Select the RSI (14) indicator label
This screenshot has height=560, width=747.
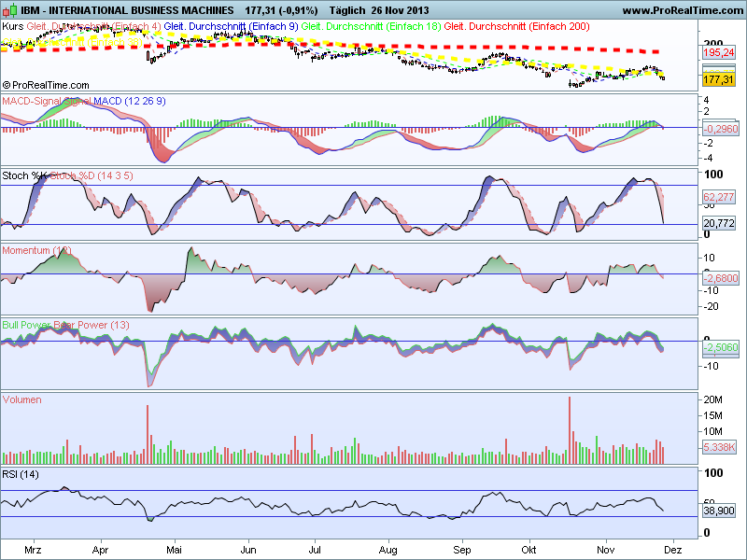21,474
